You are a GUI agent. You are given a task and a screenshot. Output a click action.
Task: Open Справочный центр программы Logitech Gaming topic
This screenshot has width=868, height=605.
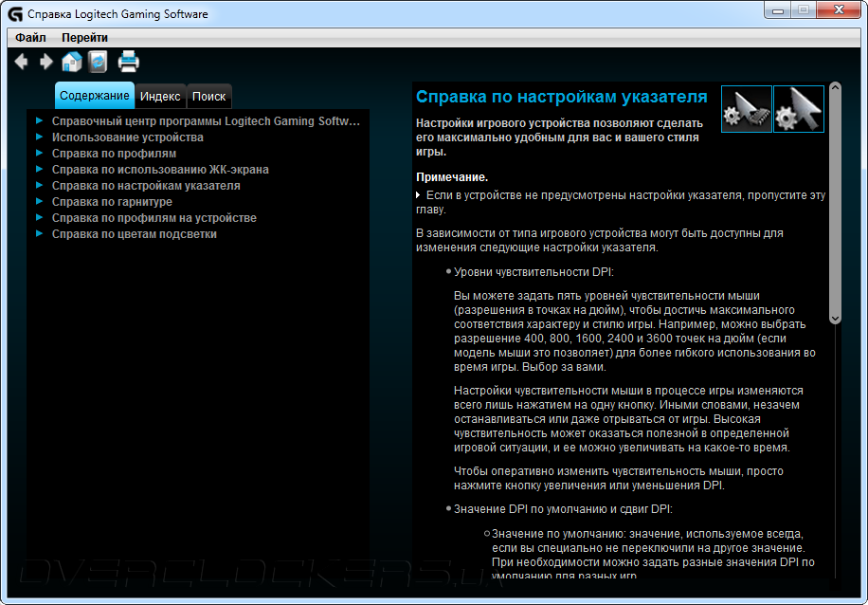(x=206, y=121)
